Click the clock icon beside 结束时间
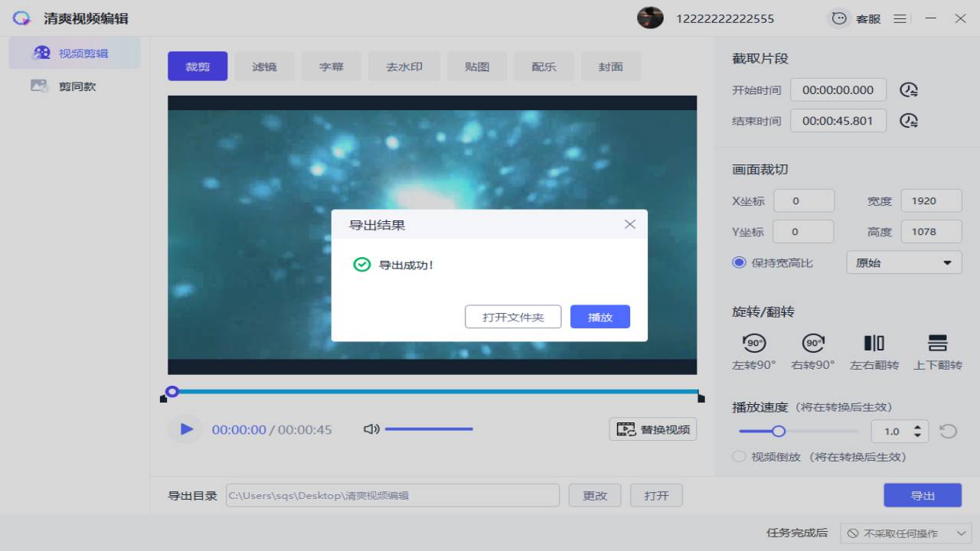The height and width of the screenshot is (551, 980). coord(908,120)
